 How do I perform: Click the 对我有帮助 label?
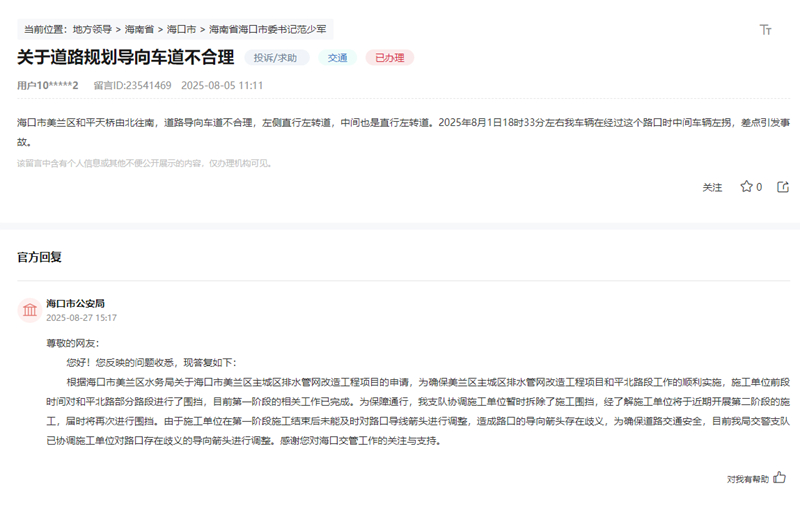747,479
